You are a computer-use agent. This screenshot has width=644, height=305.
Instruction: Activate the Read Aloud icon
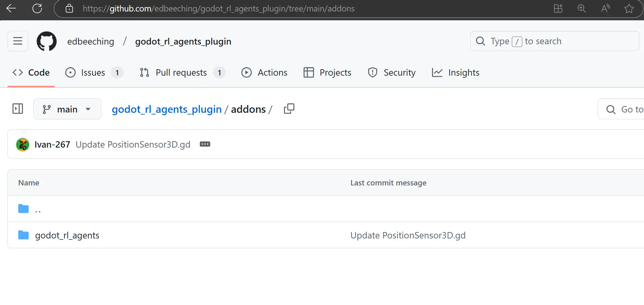605,8
